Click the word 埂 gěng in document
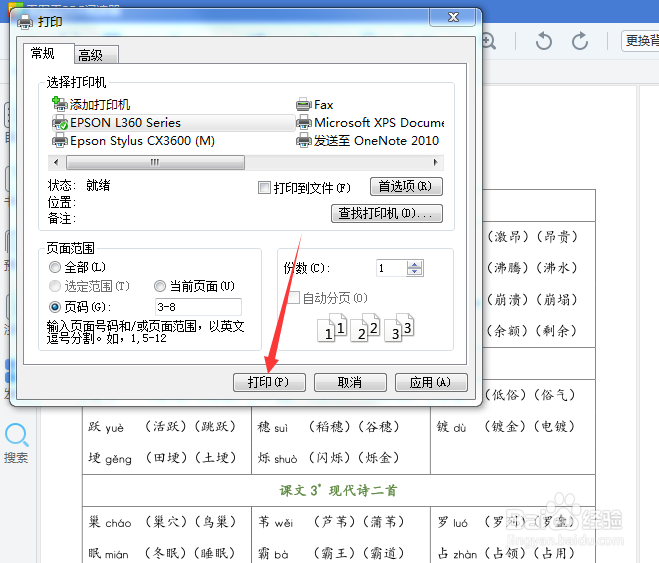659x563 pixels. pos(110,458)
